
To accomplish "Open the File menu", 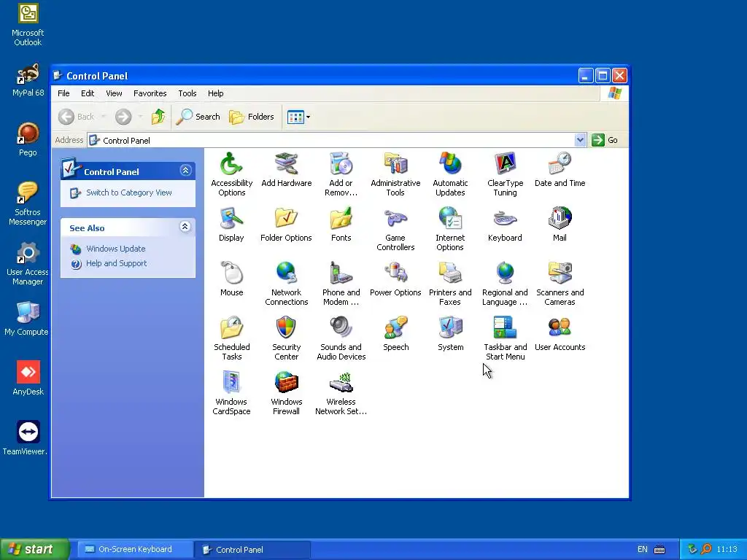I will point(63,93).
